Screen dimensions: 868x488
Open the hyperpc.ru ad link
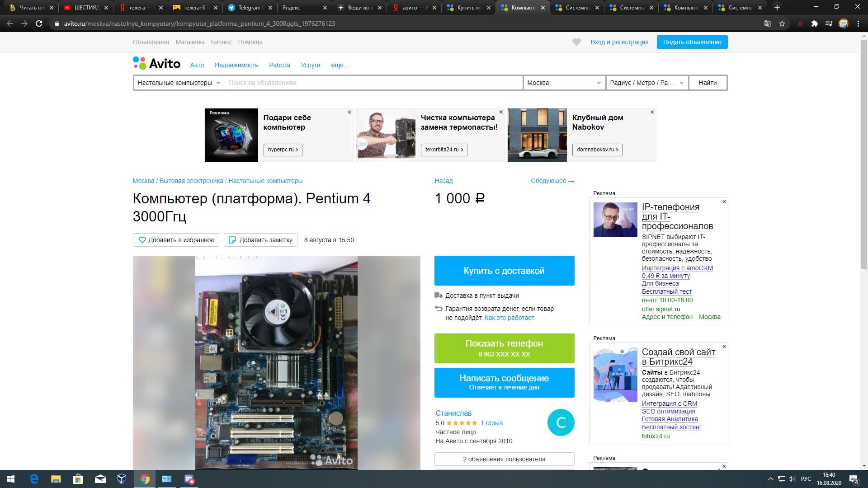coord(283,150)
